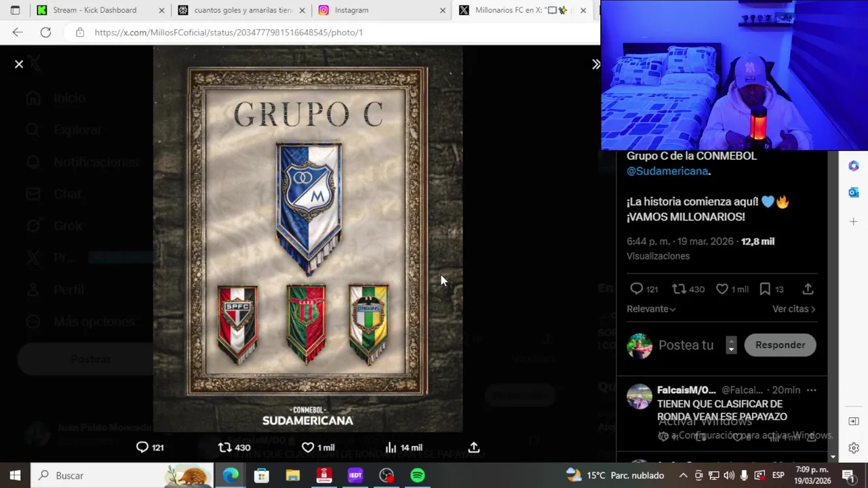Go back using browser back arrow
868x488 pixels.
(x=18, y=32)
